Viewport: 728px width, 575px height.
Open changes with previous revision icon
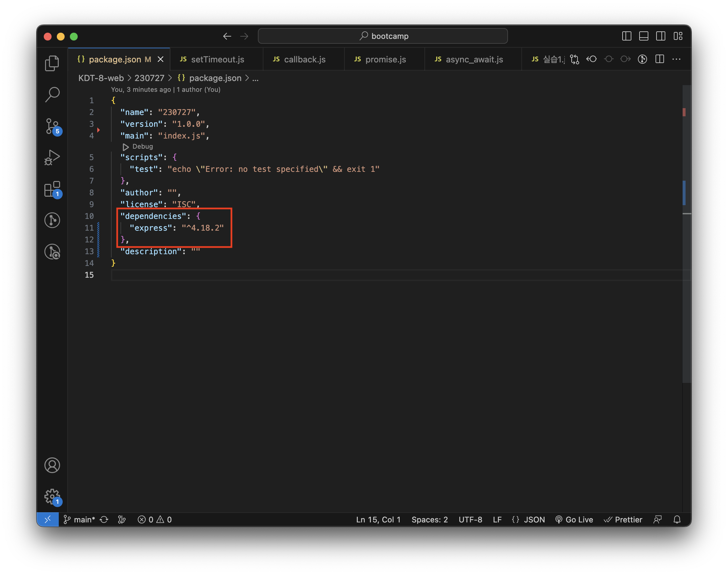592,59
